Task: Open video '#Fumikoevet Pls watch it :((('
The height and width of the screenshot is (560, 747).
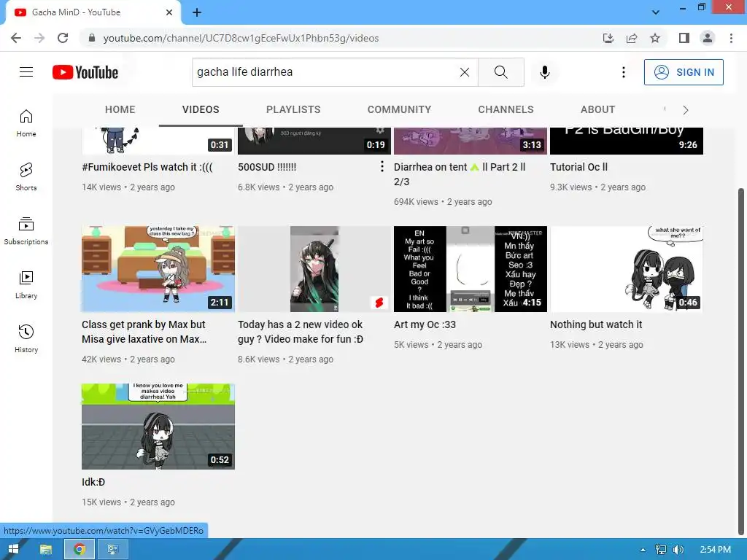Action: click(147, 167)
